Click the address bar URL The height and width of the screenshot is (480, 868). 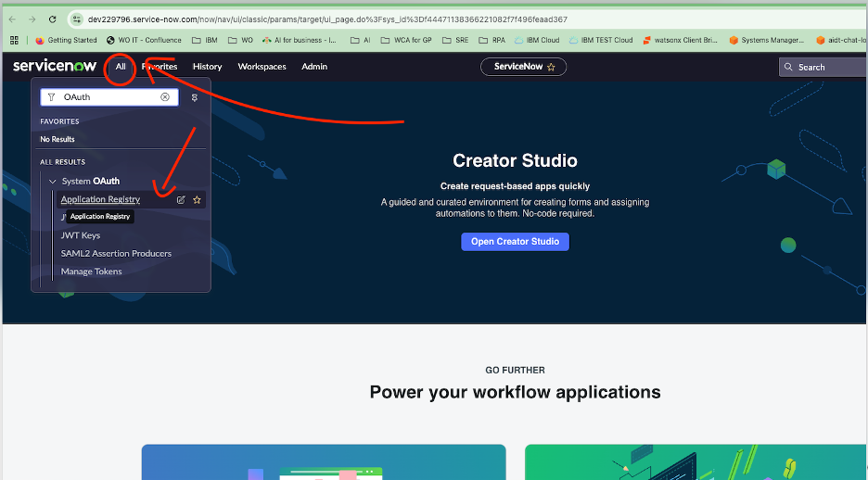point(327,19)
